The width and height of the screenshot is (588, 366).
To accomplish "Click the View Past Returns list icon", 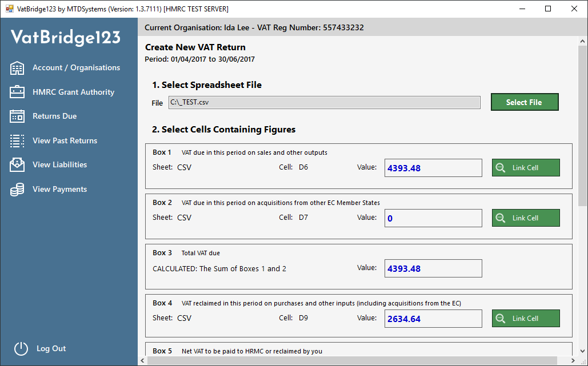I will (x=17, y=141).
